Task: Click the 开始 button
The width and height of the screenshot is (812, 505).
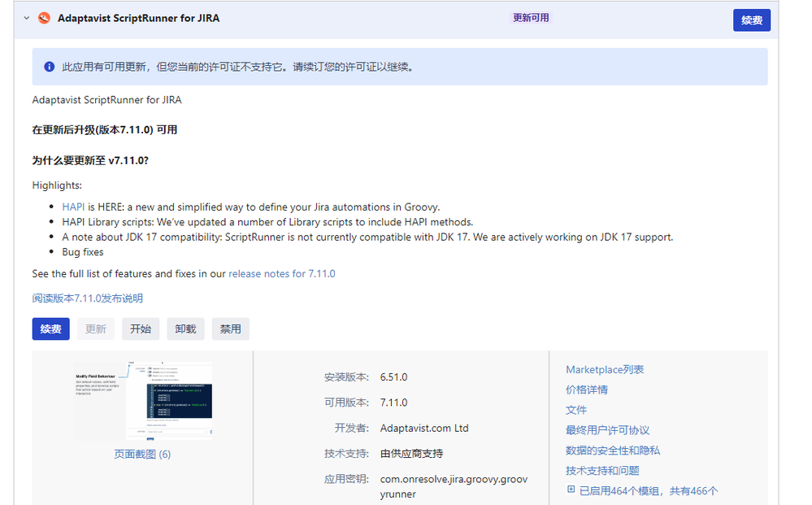Action: (141, 329)
